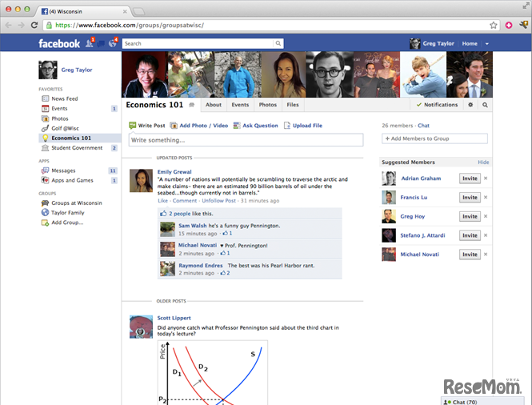Hide the Suggested Members panel
Viewport: 532px width, 405px height.
pos(483,162)
